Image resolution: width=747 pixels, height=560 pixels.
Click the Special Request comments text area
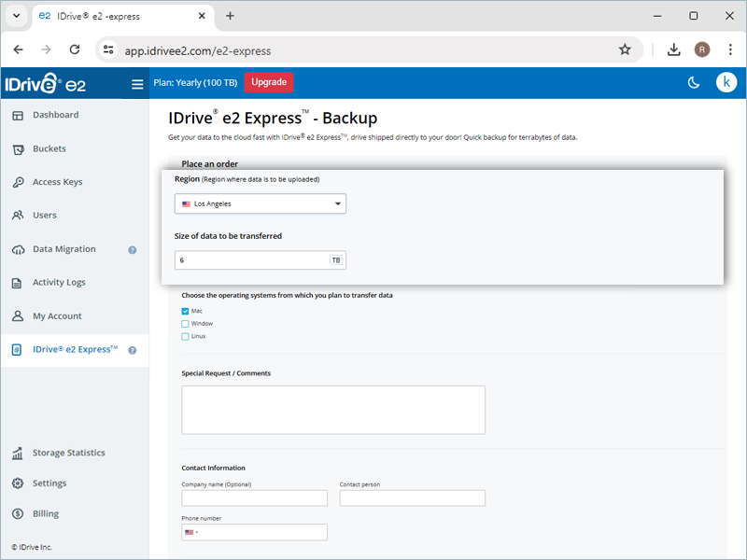(333, 410)
